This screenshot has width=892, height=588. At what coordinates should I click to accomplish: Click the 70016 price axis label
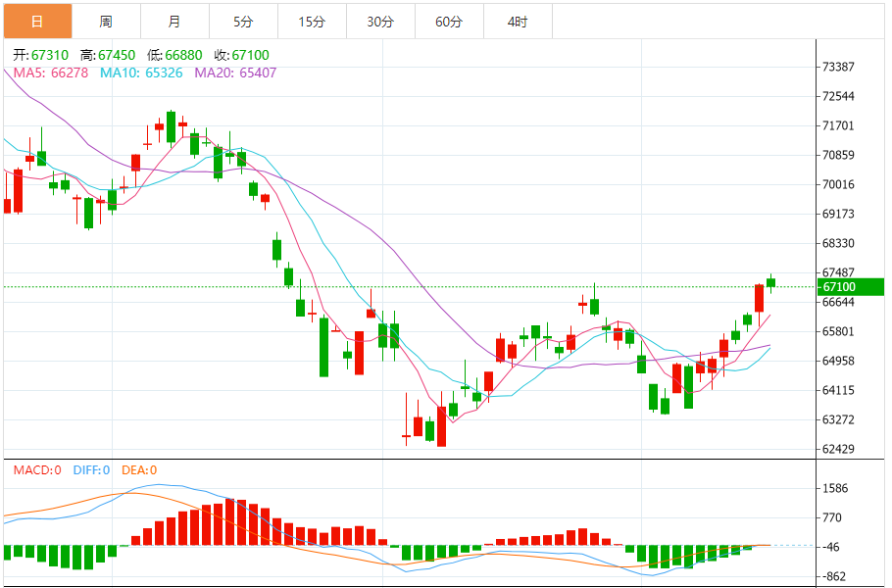click(838, 184)
